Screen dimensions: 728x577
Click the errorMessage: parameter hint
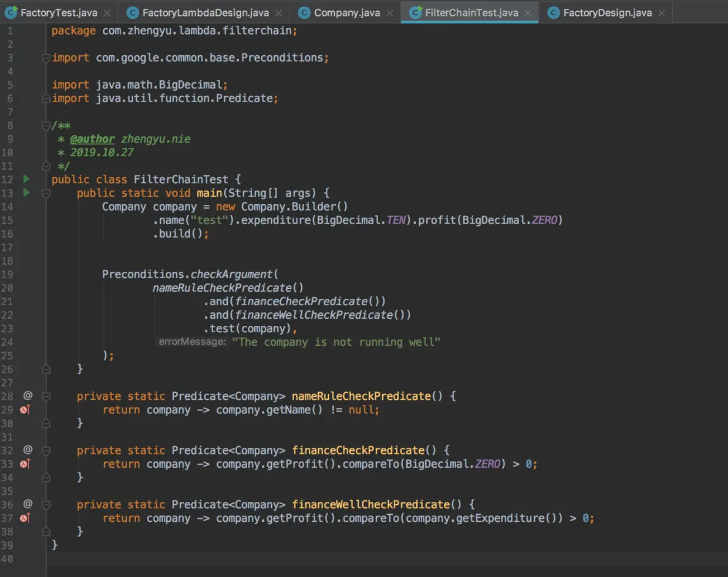pyautogui.click(x=192, y=342)
